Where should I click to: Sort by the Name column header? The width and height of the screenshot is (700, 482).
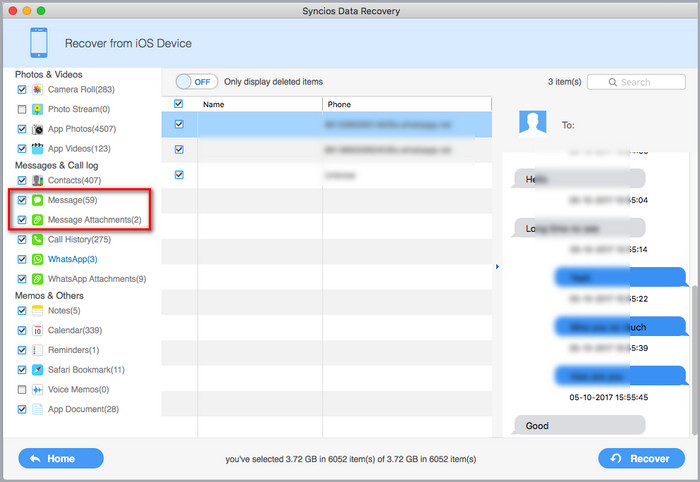click(x=260, y=104)
